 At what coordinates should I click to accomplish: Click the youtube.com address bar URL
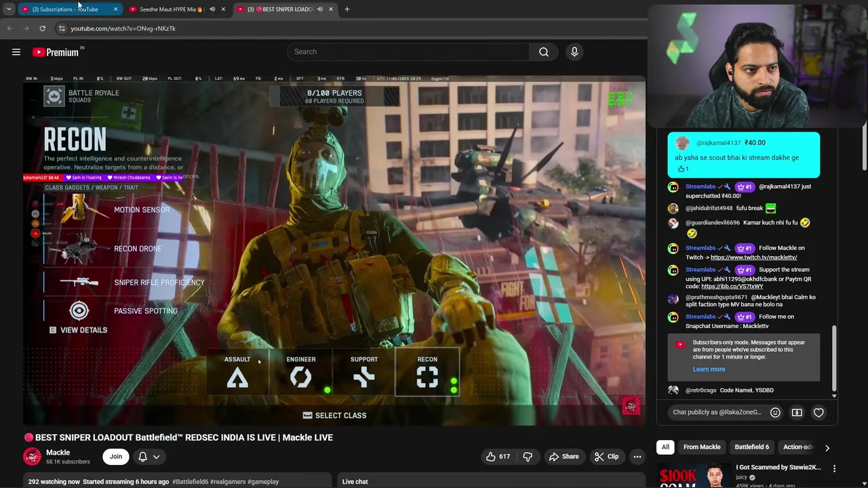(123, 28)
